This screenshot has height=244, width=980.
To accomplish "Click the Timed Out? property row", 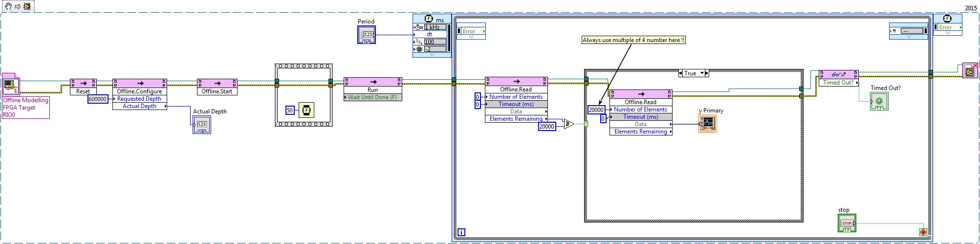I will [839, 83].
